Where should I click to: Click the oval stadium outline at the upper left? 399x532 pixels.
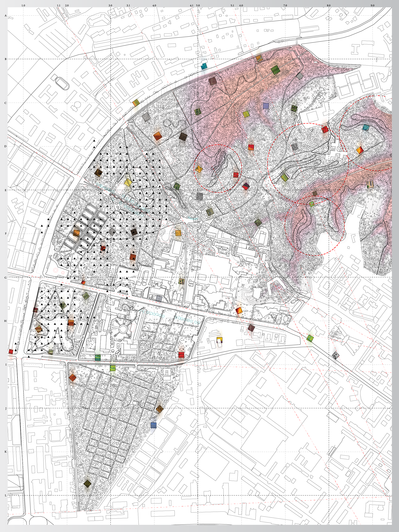[62, 84]
